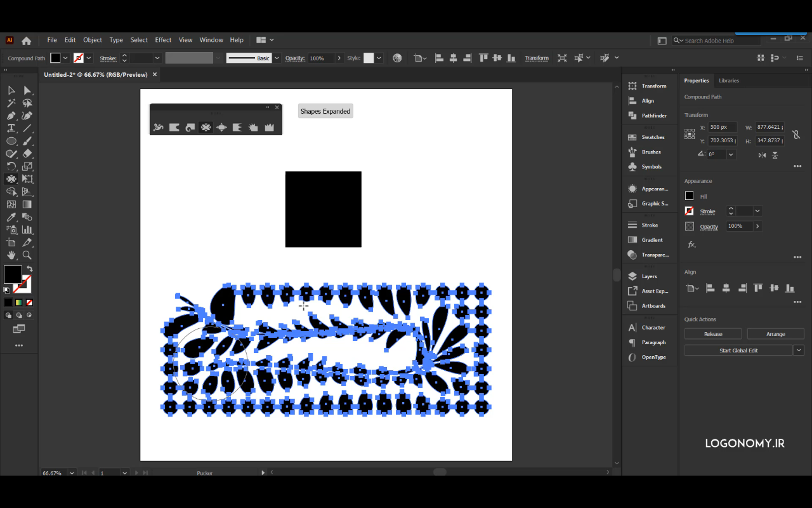This screenshot has height=508, width=812.
Task: Pick the Zoom magnifier tool
Action: point(27,255)
